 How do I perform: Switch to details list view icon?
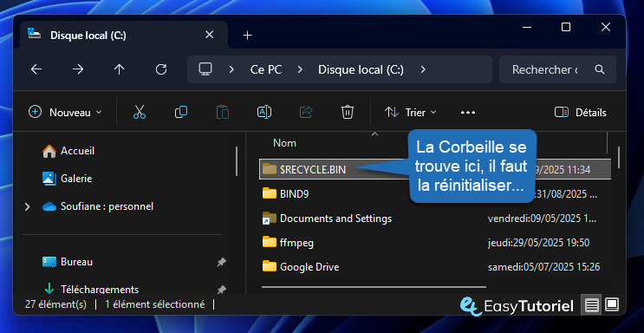click(x=592, y=305)
